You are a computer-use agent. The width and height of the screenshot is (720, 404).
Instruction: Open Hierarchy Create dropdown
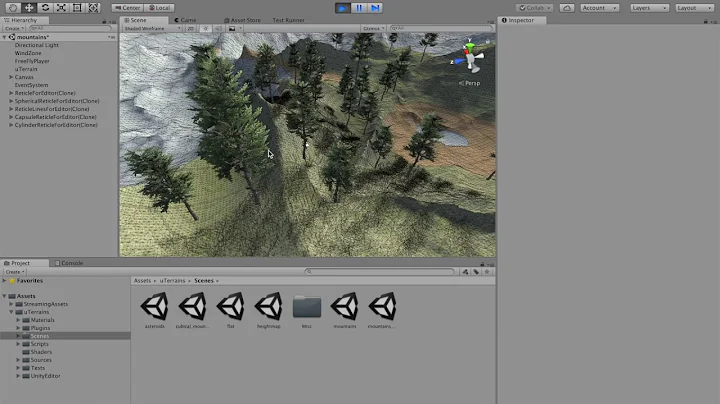tap(14, 28)
